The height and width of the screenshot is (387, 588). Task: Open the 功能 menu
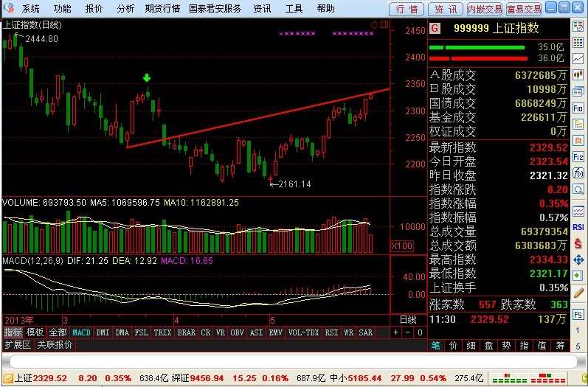click(62, 9)
